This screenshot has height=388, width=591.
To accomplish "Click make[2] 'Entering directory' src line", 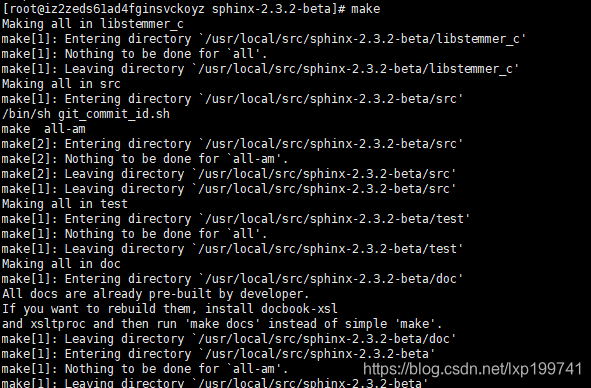I will (232, 144).
